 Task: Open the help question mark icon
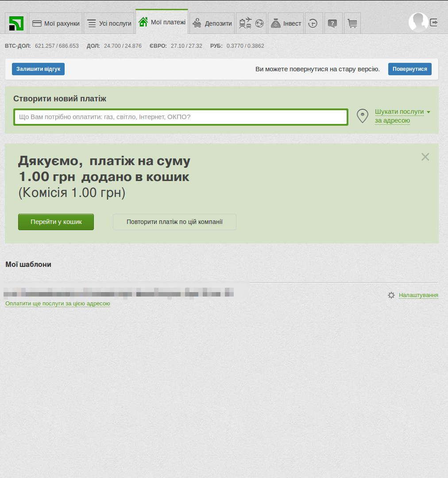point(332,23)
